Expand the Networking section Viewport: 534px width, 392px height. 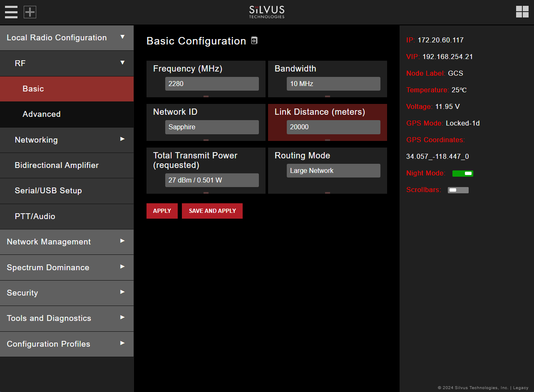point(67,140)
